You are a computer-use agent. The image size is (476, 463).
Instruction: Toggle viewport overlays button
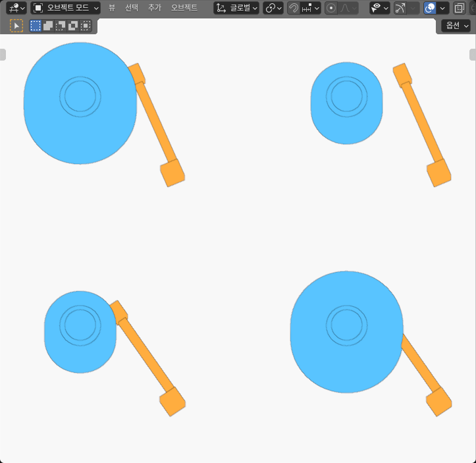pyautogui.click(x=430, y=8)
